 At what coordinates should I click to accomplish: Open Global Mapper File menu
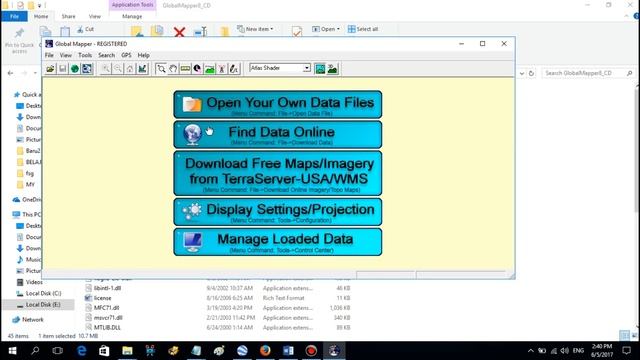49,55
